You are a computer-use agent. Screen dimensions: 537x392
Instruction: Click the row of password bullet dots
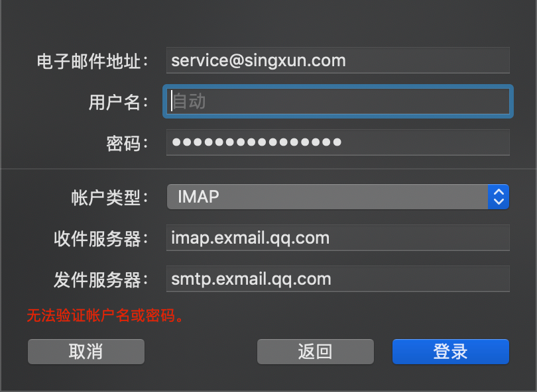click(257, 142)
